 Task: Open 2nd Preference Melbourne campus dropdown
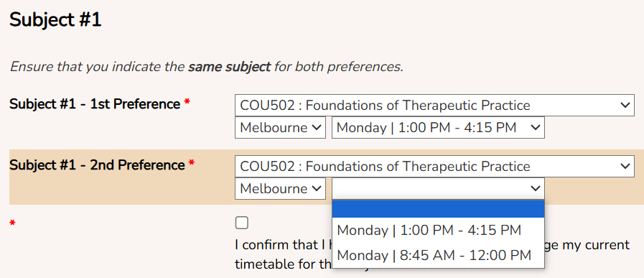280,188
